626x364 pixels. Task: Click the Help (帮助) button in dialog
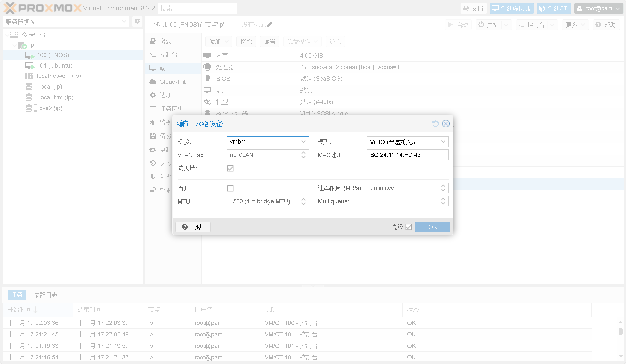pyautogui.click(x=193, y=227)
